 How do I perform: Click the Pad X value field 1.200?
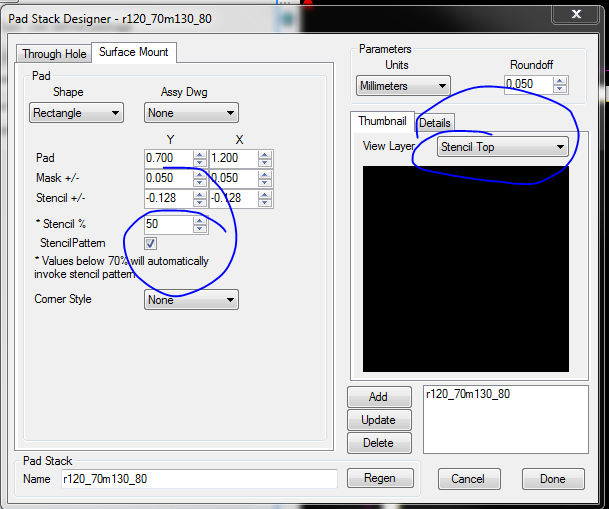click(x=233, y=158)
